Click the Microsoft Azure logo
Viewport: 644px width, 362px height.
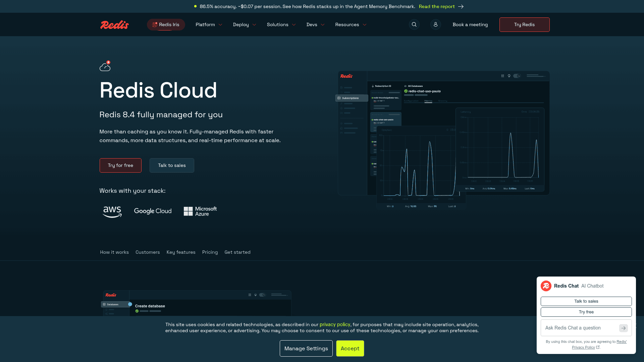[200, 211]
